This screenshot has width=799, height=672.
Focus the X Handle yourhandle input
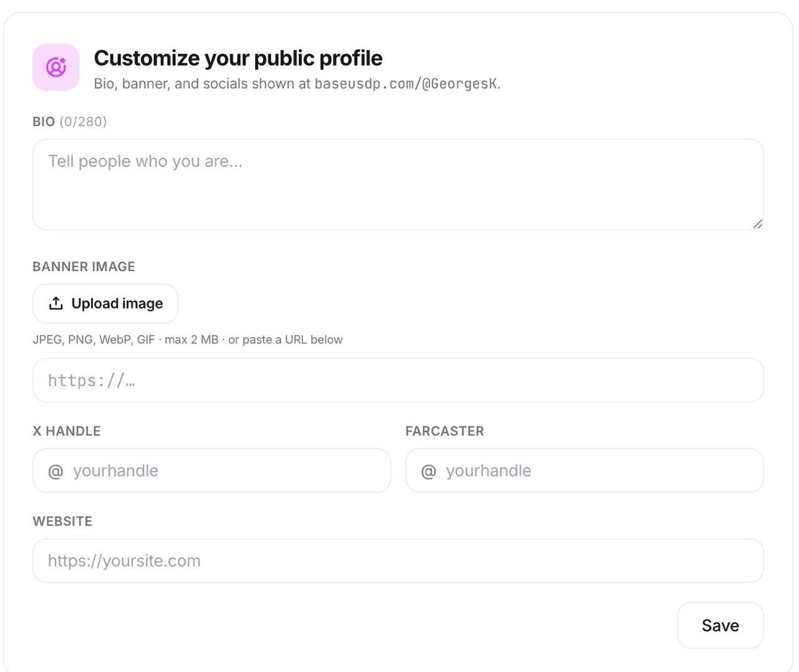(x=212, y=470)
